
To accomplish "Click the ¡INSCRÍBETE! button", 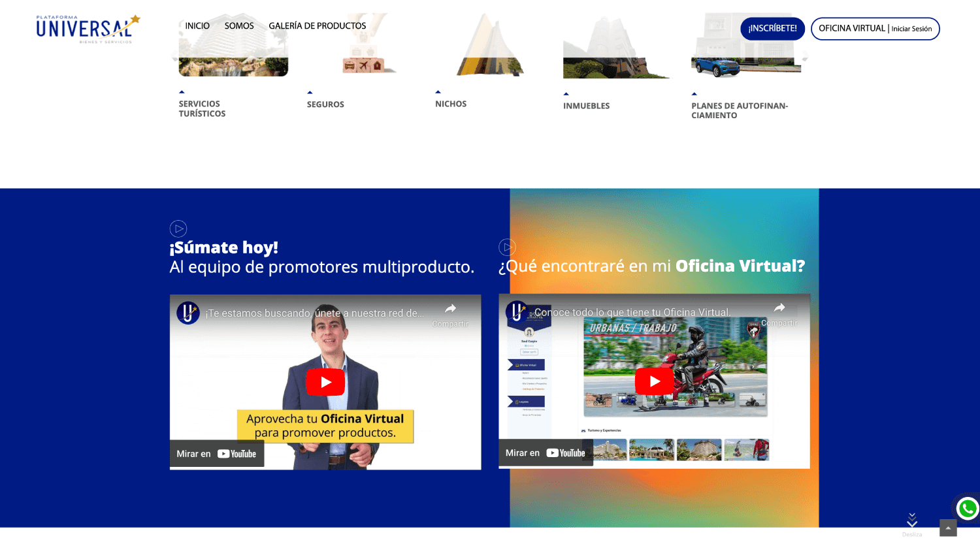I will [x=772, y=29].
